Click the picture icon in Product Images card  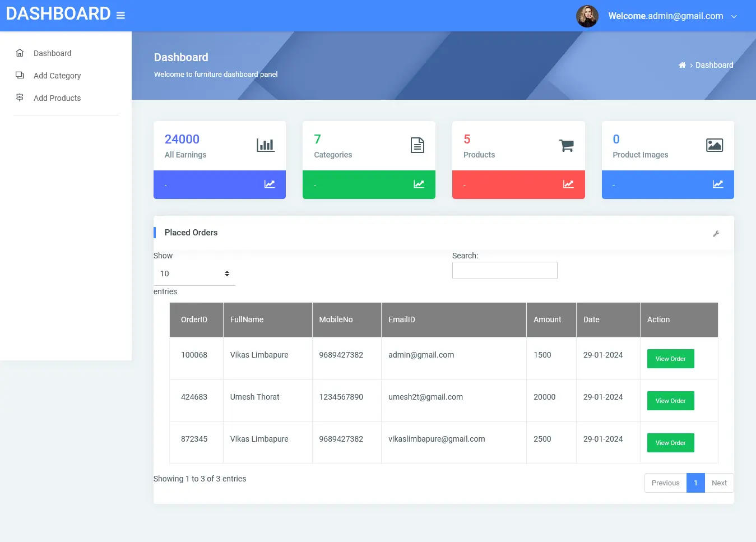pyautogui.click(x=715, y=145)
